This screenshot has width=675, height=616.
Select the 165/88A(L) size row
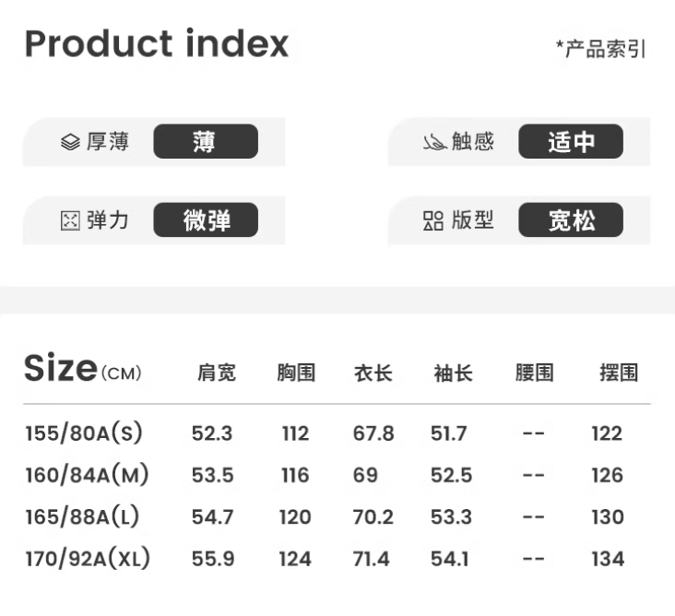click(82, 516)
